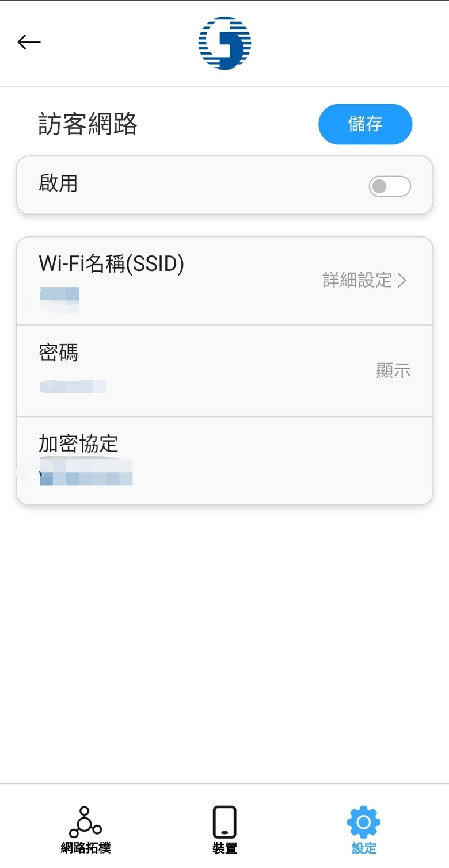
Task: Click the blurred password value field
Action: tap(73, 386)
